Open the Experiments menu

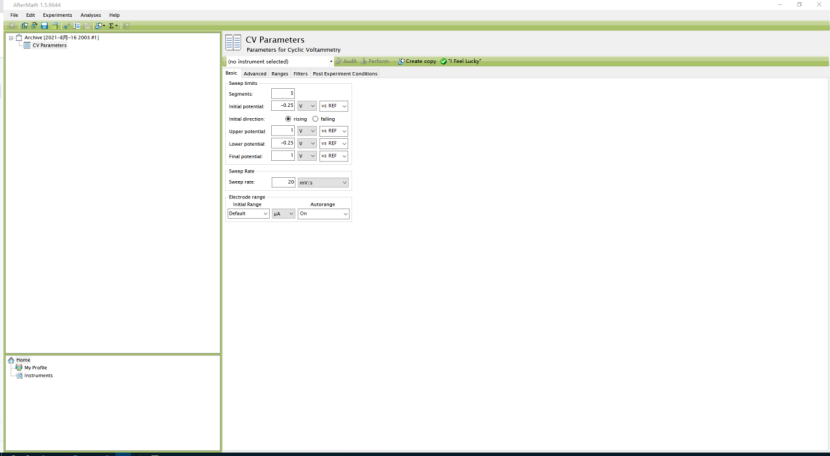pos(57,15)
